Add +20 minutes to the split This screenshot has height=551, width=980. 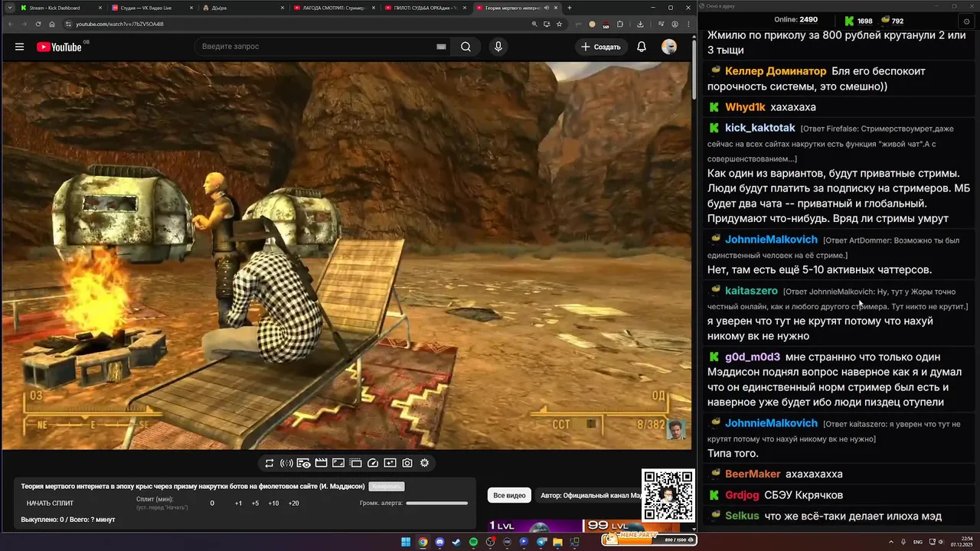click(x=293, y=504)
